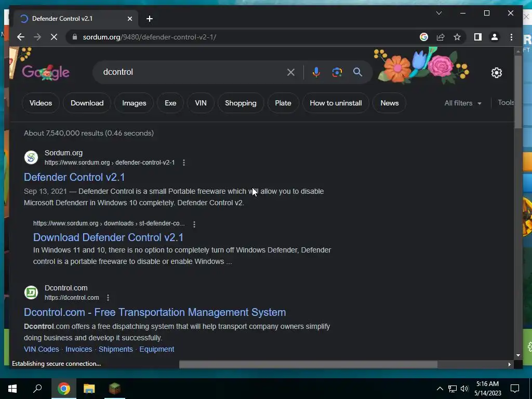Image resolution: width=532 pixels, height=399 pixels.
Task: Select the VIN filter chip
Action: point(201,103)
